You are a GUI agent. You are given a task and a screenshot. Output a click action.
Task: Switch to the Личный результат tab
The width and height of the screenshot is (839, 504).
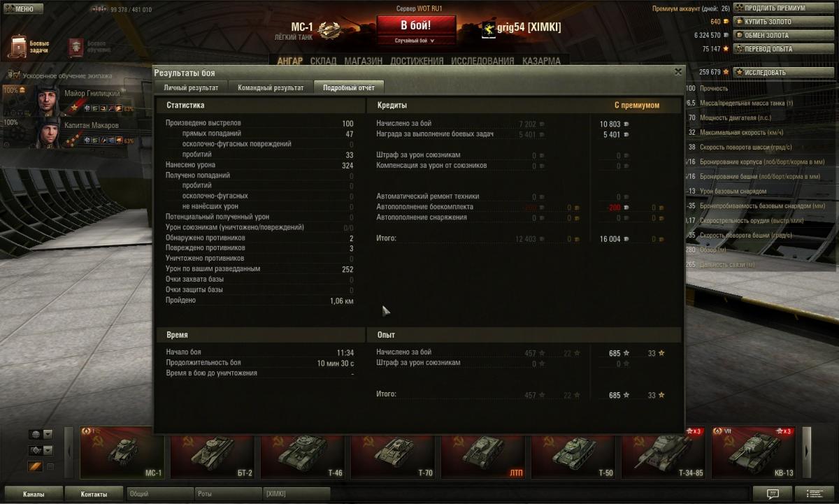191,88
